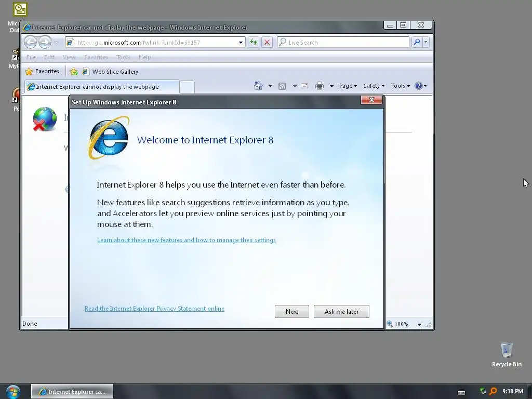Close the Set Up Internet Explorer 8 dialog

click(x=371, y=100)
